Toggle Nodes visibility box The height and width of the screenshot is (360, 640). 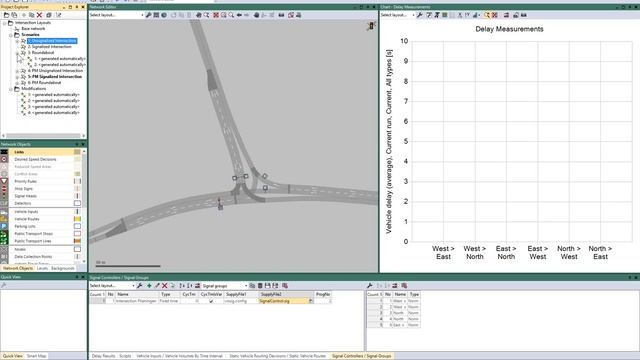click(x=77, y=249)
